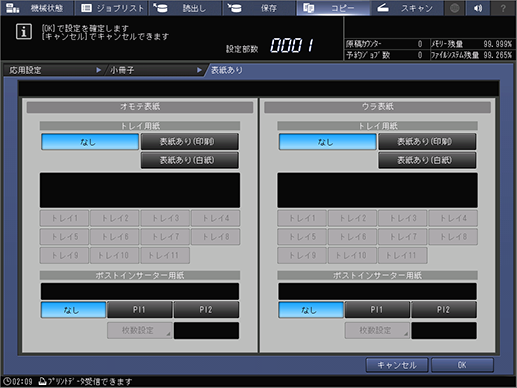The height and width of the screenshot is (388, 517).
Task: Select なし for オモテ表紙 post inserter paper
Action: (x=73, y=310)
